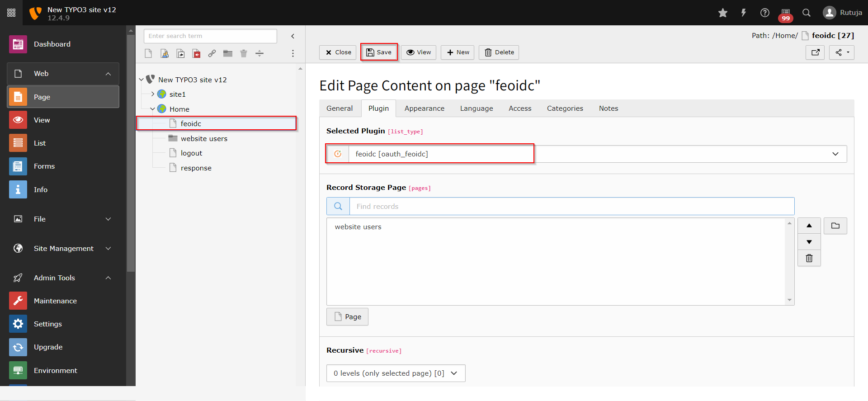The image size is (868, 401).
Task: Open record in new window icon
Action: tap(815, 52)
